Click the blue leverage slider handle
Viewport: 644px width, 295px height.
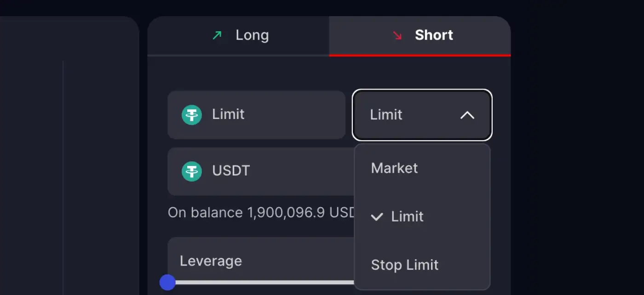[x=167, y=282]
